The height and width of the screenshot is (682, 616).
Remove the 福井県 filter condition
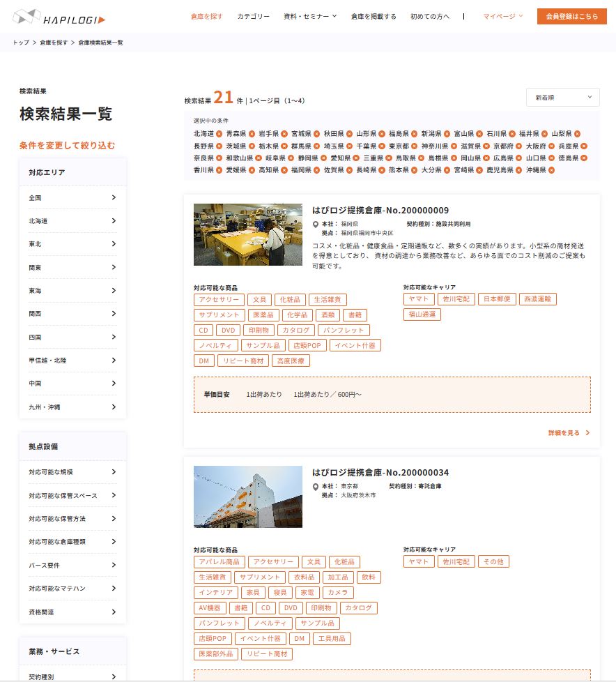point(545,134)
